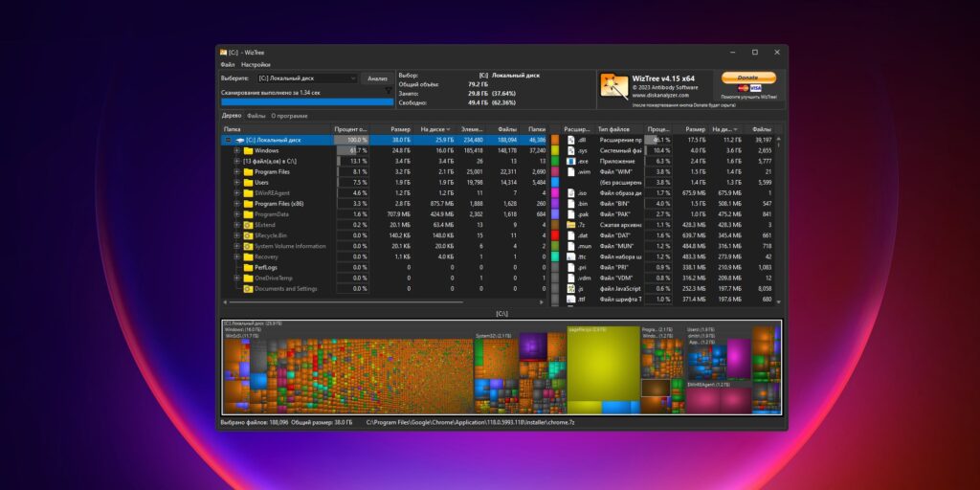
Task: Click the yellow pagefile.sys treemap block
Action: [604, 368]
